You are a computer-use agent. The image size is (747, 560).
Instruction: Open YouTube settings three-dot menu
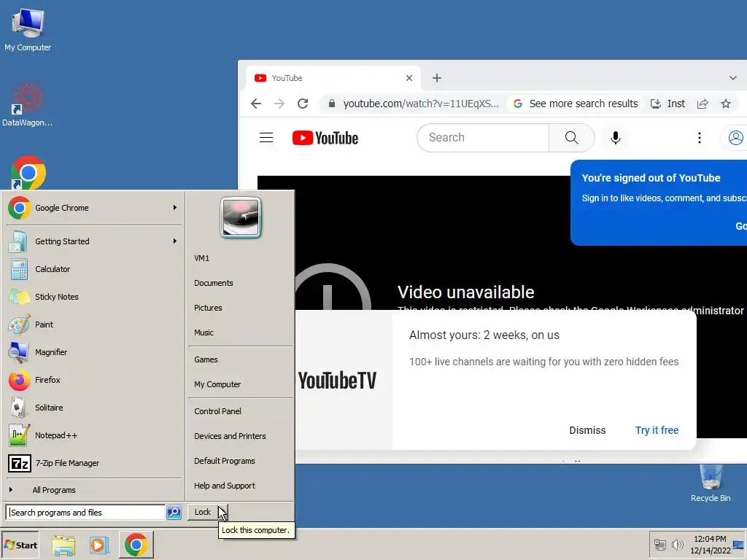(x=700, y=138)
